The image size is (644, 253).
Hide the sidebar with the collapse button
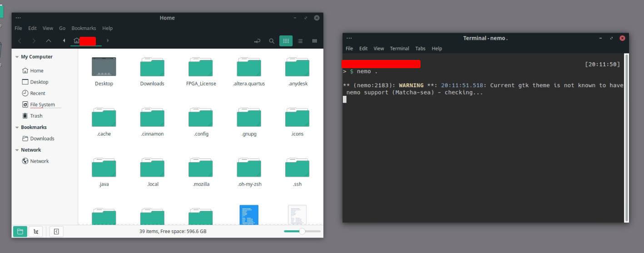56,232
